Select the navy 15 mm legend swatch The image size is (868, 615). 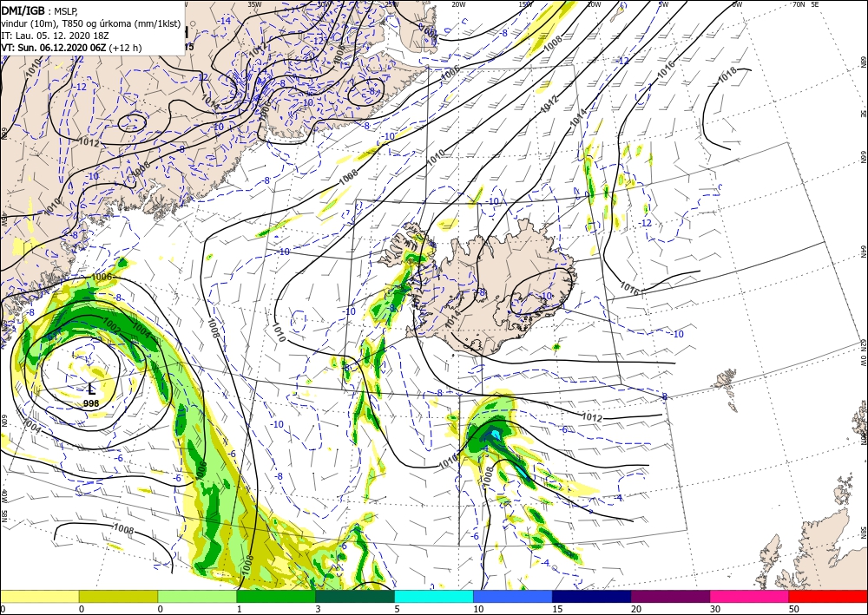click(x=592, y=596)
